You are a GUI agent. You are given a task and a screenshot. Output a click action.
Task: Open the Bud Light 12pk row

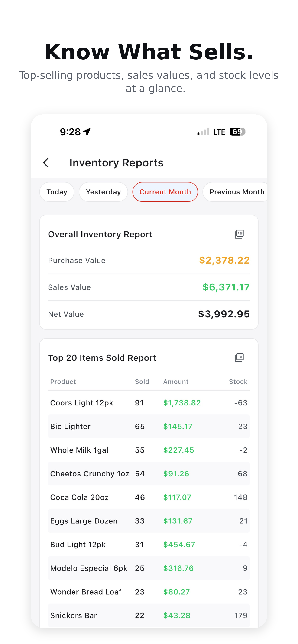(149, 545)
